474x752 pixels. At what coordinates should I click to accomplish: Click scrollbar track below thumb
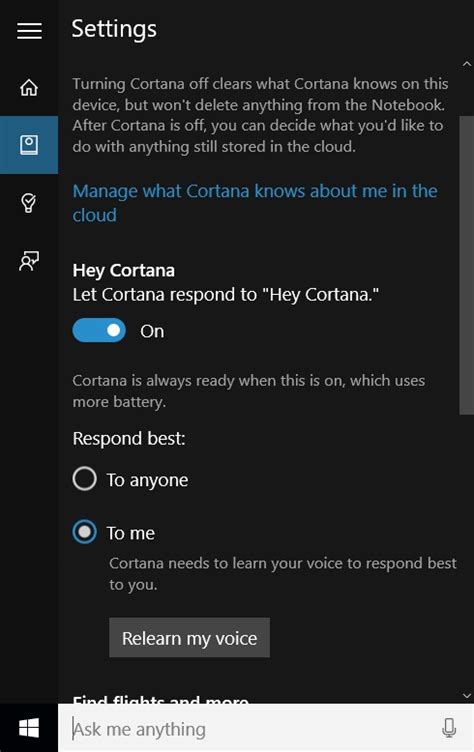click(x=467, y=552)
